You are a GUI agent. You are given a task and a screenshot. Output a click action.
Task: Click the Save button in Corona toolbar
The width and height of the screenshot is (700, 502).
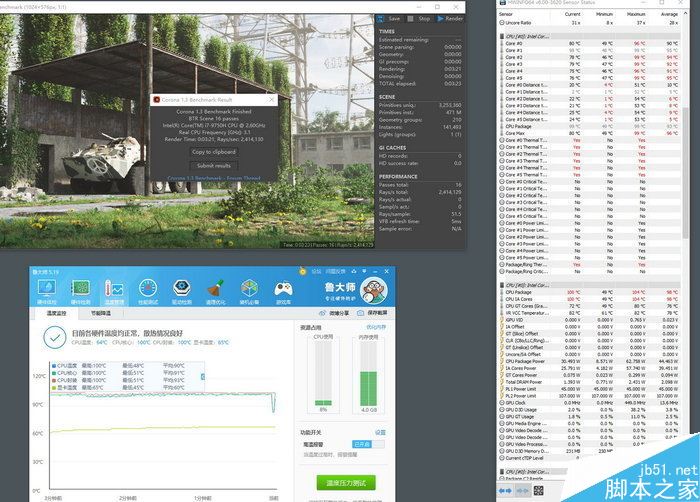390,19
